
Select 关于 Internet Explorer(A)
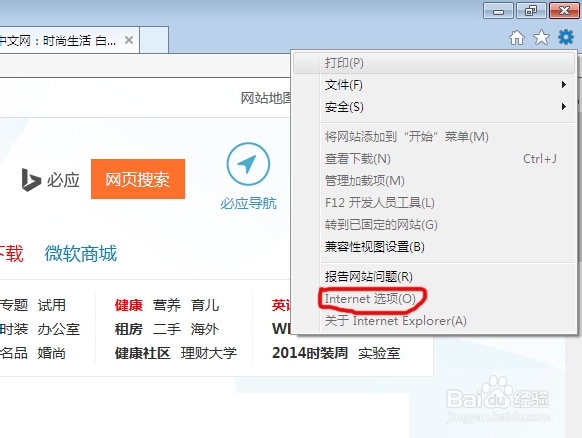pos(434,321)
